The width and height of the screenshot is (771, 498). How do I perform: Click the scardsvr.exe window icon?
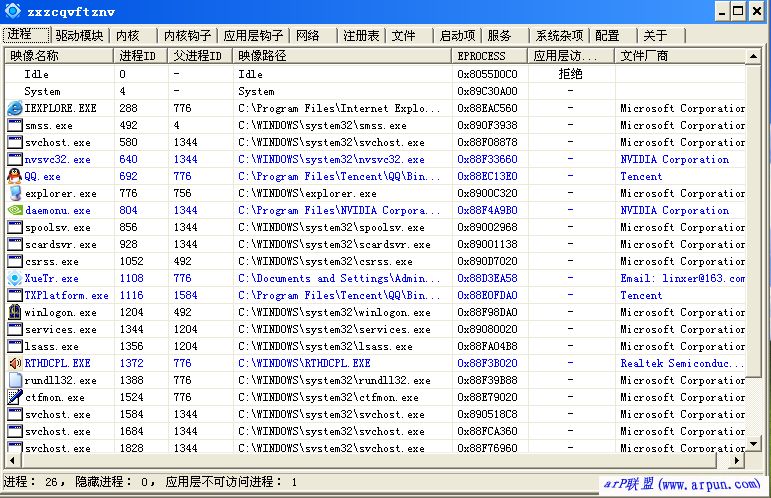point(15,244)
